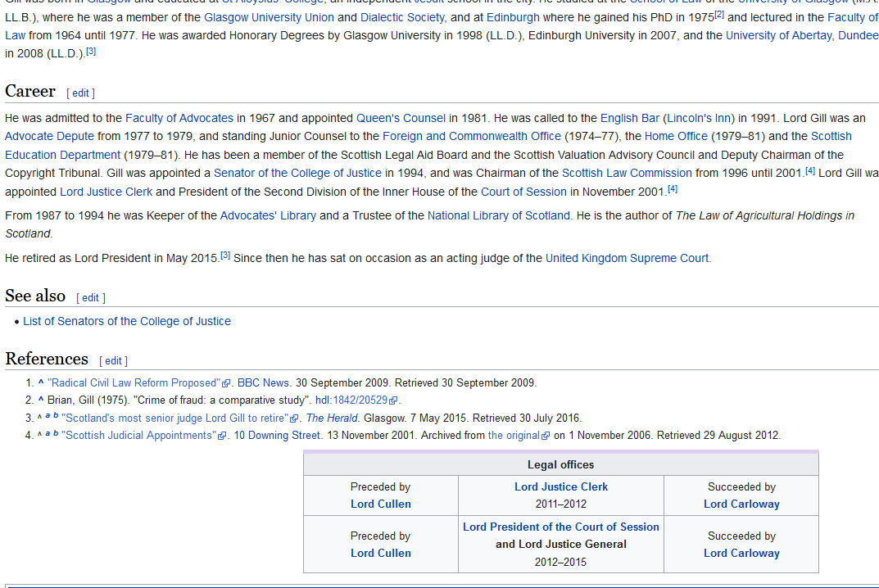Open the Lincoln's Inn link
Screen dimensions: 879x588
699,118
